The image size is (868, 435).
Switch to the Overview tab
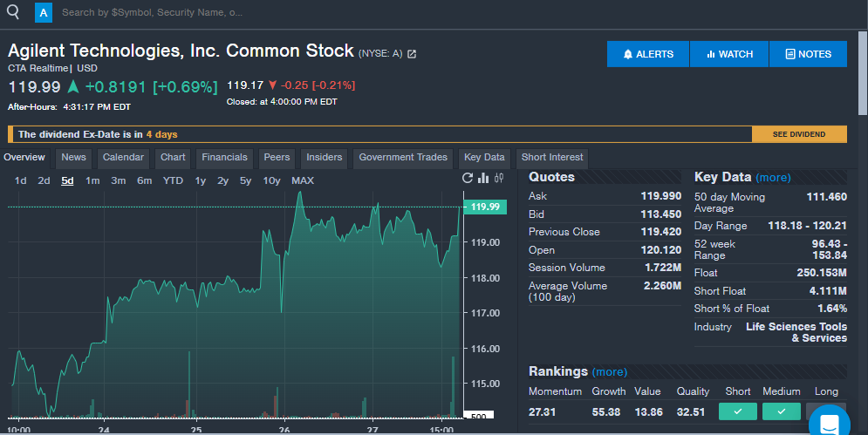(24, 158)
